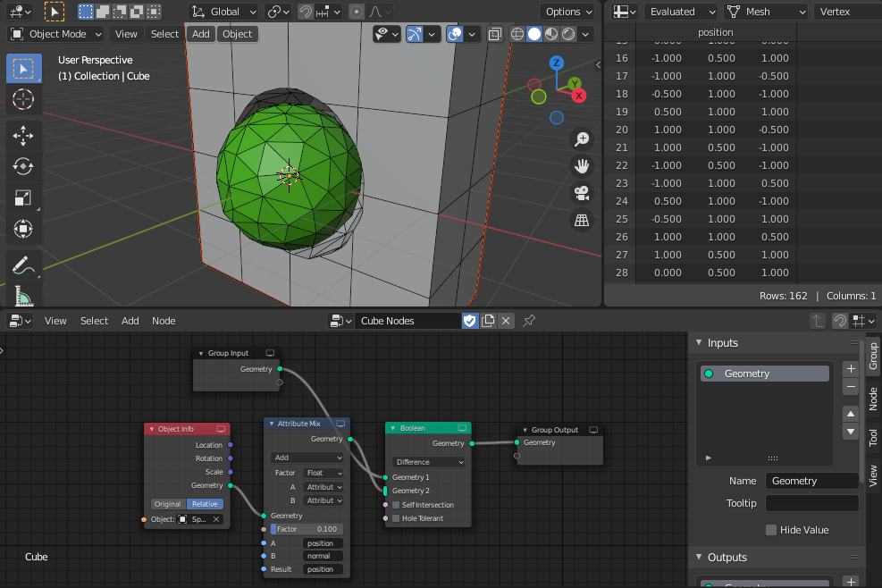Image resolution: width=882 pixels, height=588 pixels.
Task: Open the Object Mode dropdown
Action: click(56, 34)
